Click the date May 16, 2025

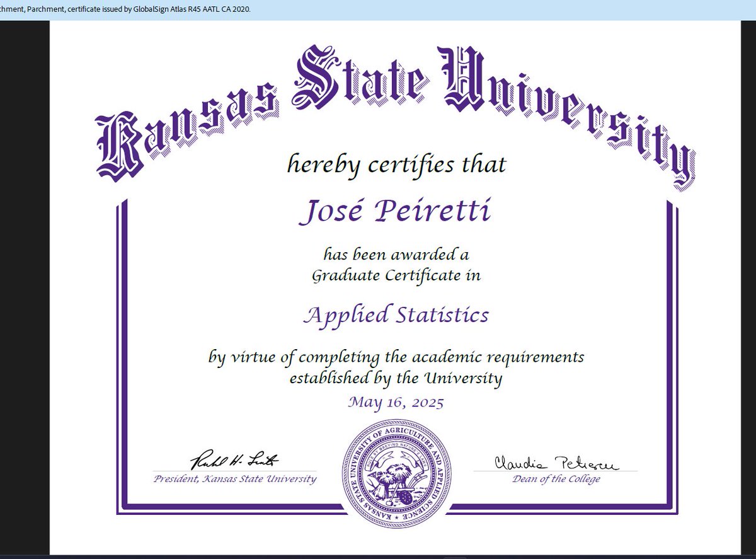(x=396, y=402)
